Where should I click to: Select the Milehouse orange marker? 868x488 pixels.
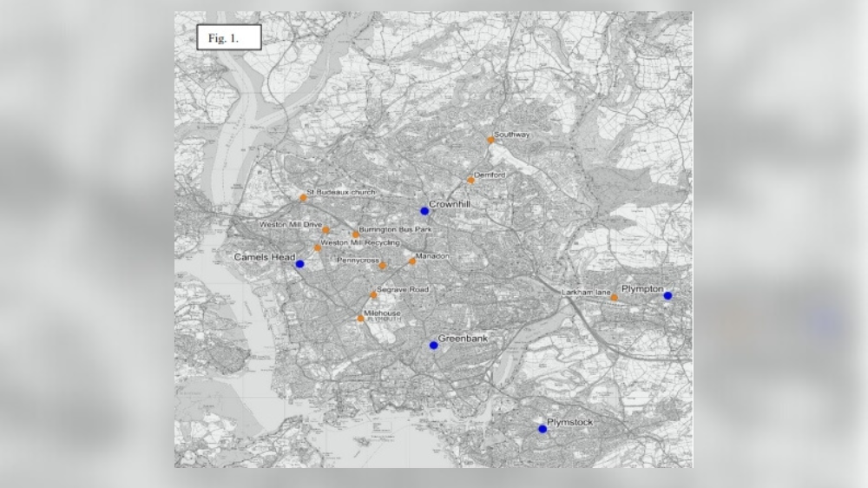pyautogui.click(x=360, y=319)
